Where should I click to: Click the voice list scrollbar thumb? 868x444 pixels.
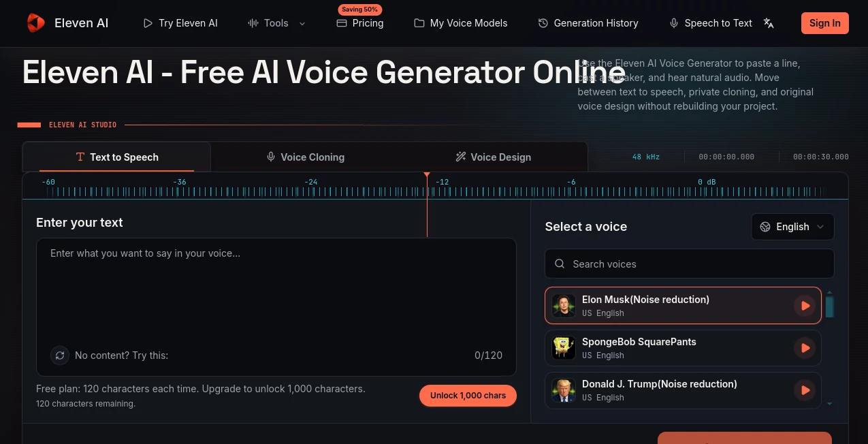pyautogui.click(x=829, y=307)
